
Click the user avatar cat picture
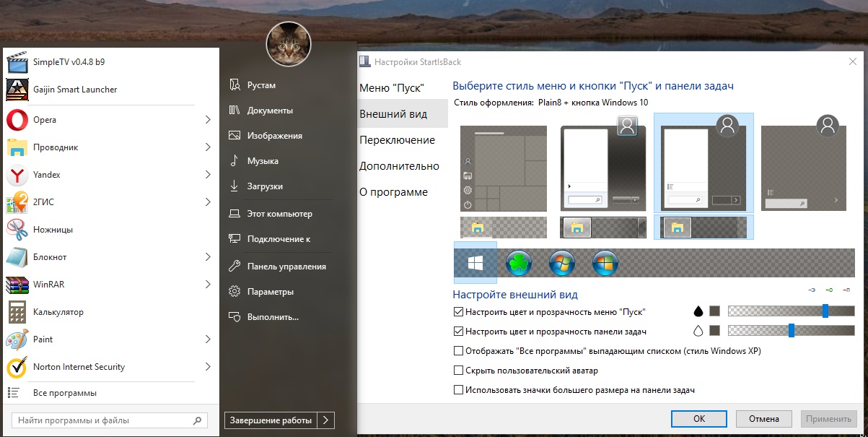tap(289, 44)
